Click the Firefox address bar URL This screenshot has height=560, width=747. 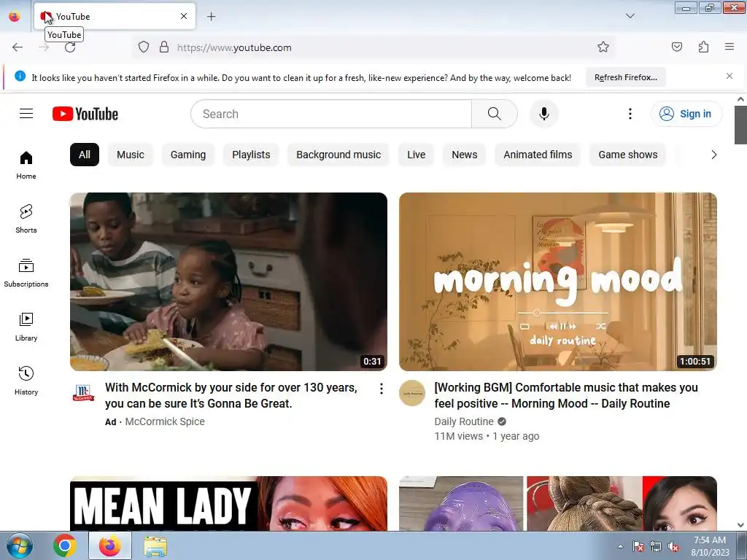click(234, 47)
